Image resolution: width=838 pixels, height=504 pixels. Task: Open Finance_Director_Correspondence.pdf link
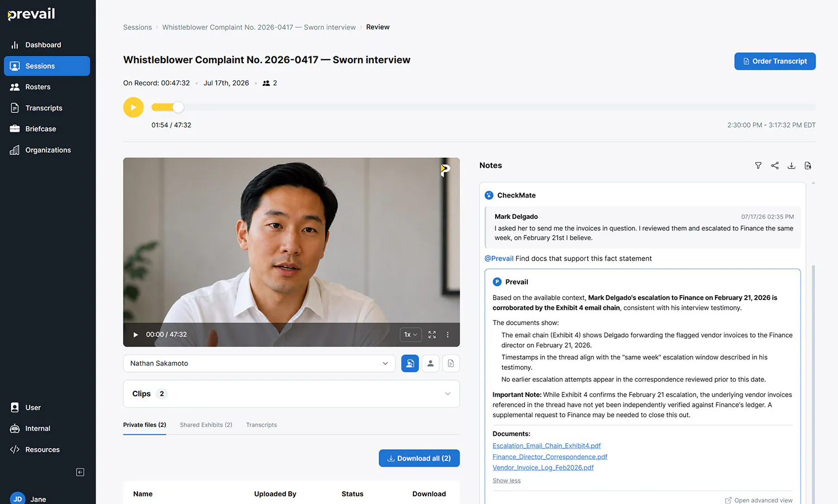[550, 457]
